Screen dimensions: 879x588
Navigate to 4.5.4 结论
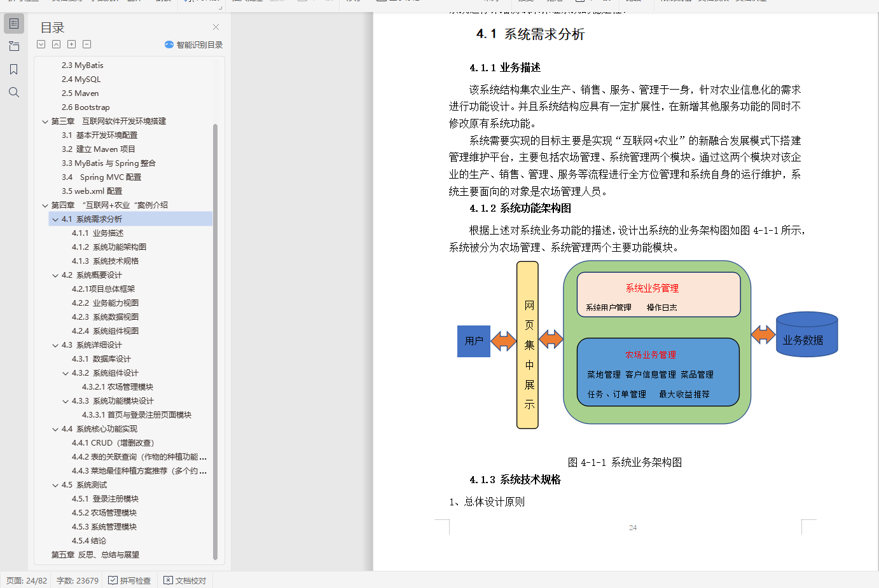[88, 541]
